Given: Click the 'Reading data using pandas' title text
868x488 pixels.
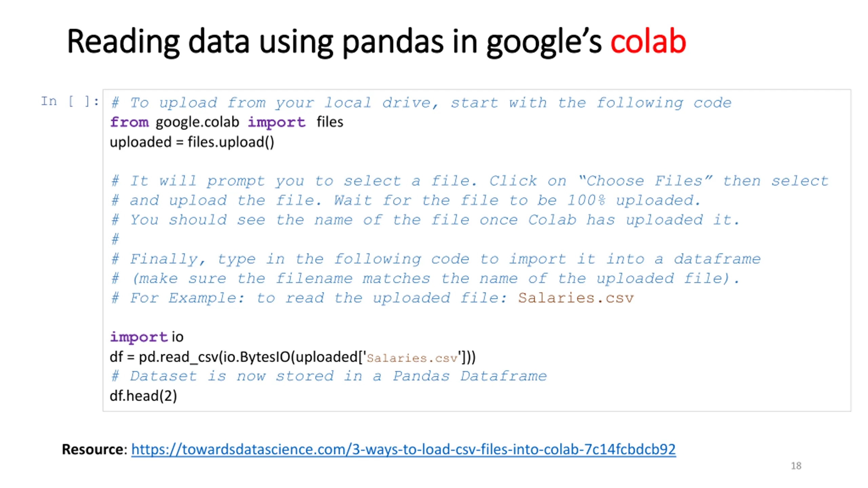Looking at the screenshot, I should point(255,41).
